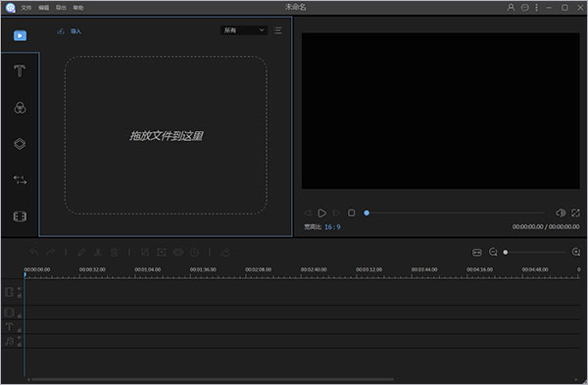Click 00:01:04.00 on timeline ruler
The height and width of the screenshot is (385, 588).
(x=147, y=269)
